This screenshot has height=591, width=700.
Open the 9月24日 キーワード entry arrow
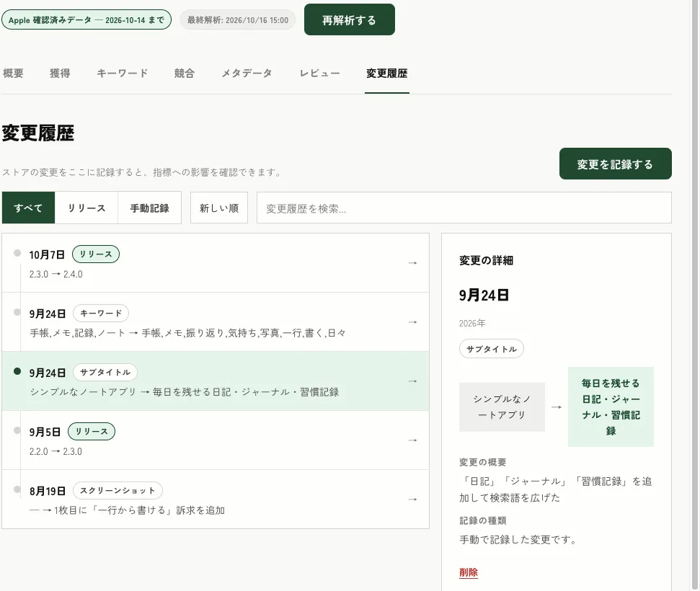point(412,322)
